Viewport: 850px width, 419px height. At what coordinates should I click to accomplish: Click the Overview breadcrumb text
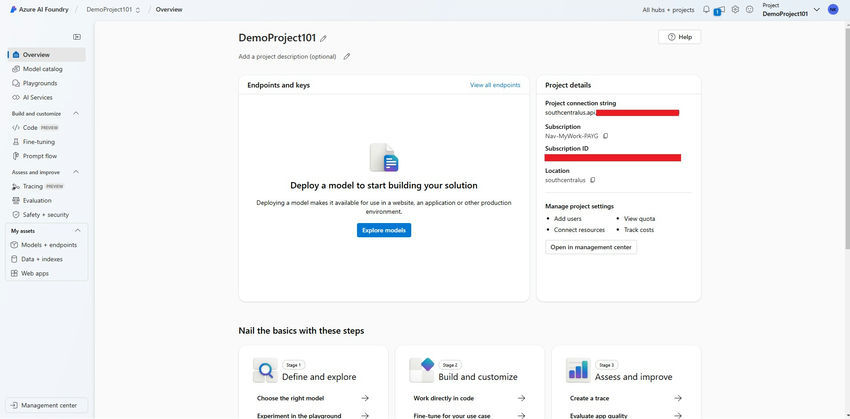coord(169,10)
